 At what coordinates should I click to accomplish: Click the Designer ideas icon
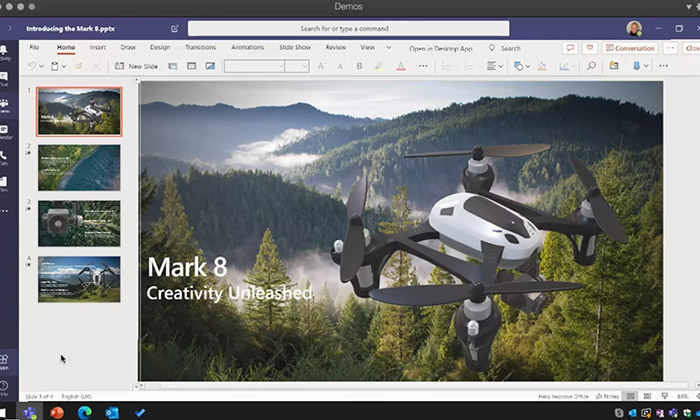(x=614, y=66)
